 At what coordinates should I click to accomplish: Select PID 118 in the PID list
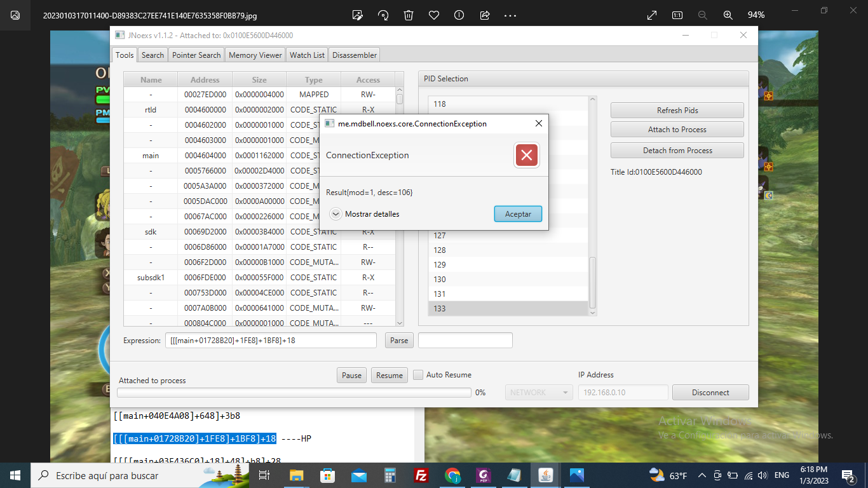coord(508,104)
